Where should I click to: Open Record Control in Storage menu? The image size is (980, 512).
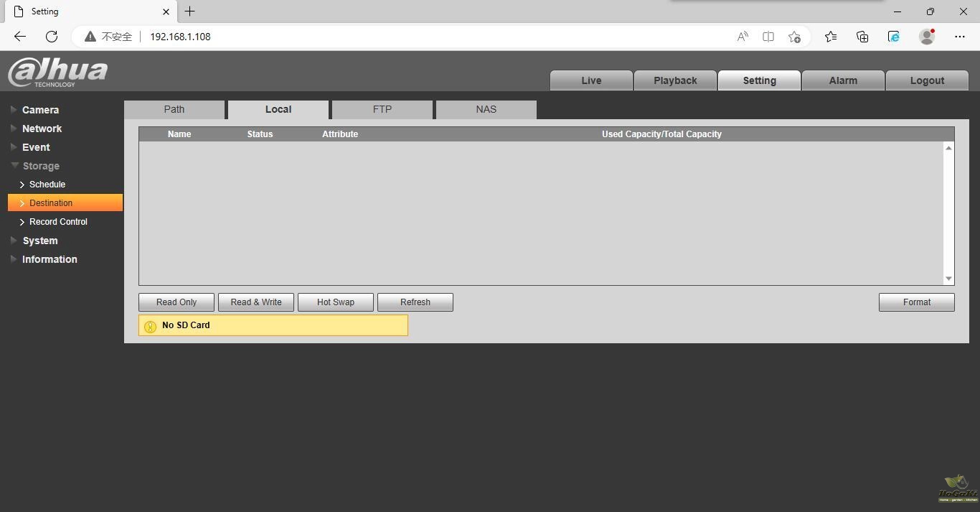[58, 222]
